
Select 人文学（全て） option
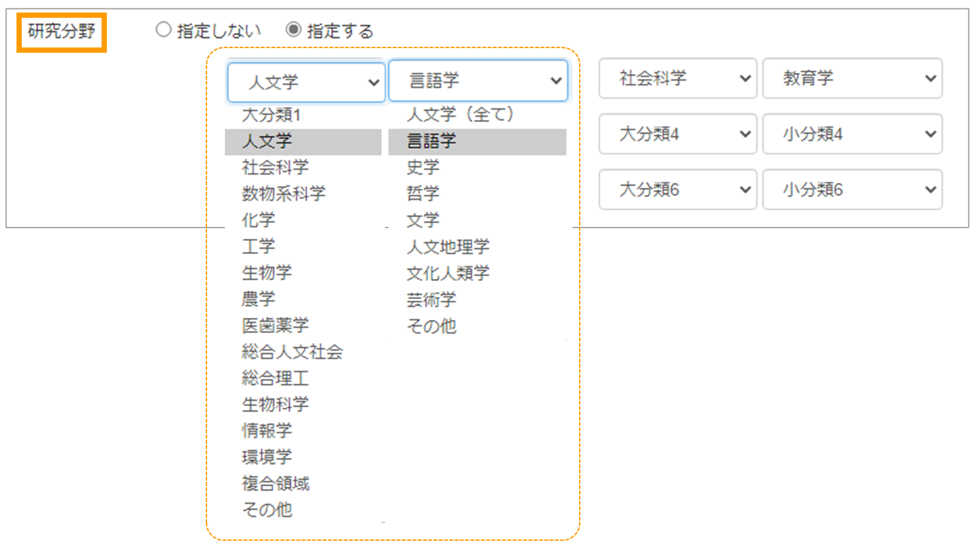[460, 115]
